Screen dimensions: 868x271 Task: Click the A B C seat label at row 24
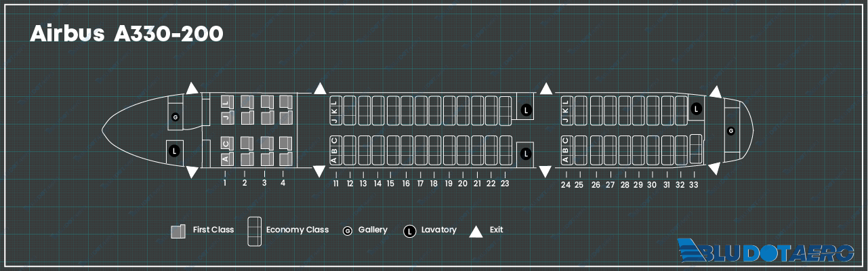[566, 150]
